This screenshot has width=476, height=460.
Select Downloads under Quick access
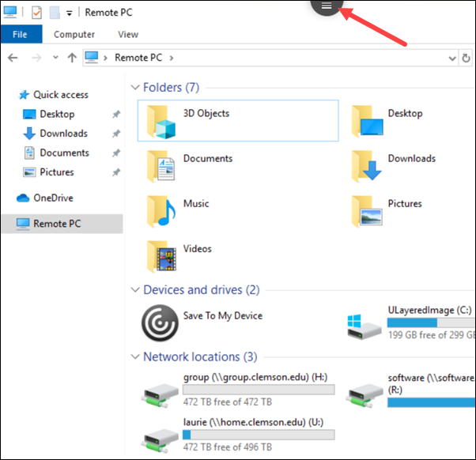click(55, 134)
